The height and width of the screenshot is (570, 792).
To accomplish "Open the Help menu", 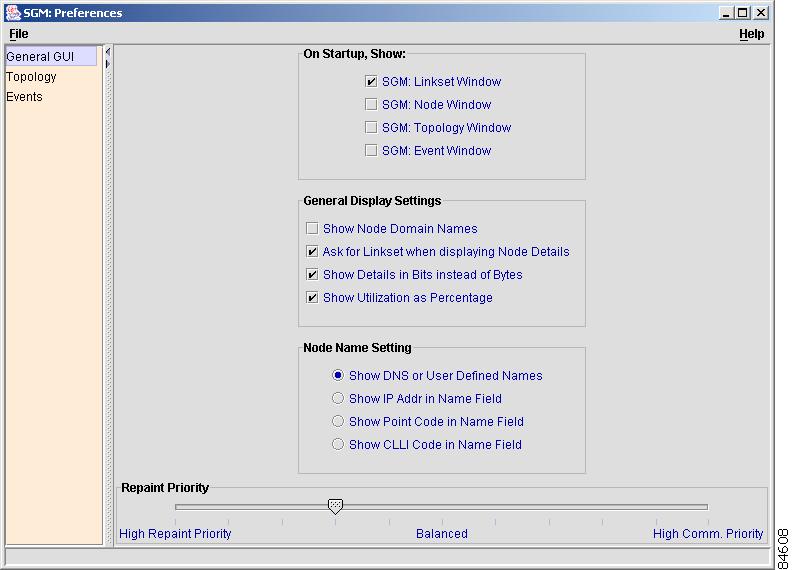I will click(751, 34).
